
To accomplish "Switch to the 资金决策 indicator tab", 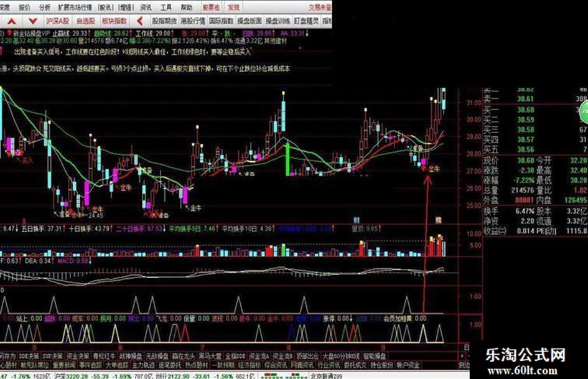I will (78, 356).
